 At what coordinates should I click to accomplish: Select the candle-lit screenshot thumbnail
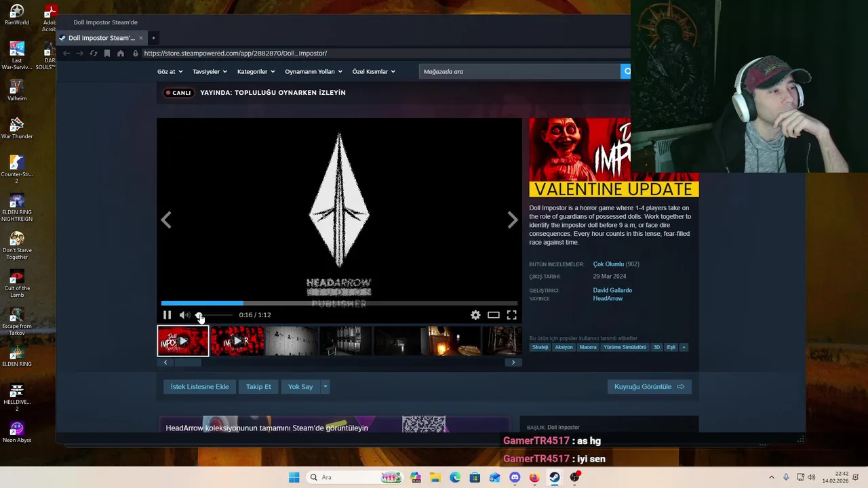coord(454,341)
